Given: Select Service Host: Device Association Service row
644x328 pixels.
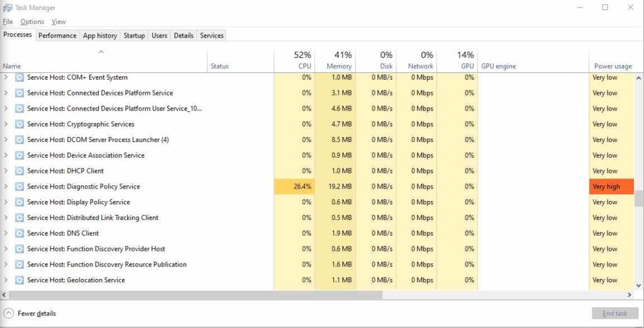Looking at the screenshot, I should coord(317,155).
